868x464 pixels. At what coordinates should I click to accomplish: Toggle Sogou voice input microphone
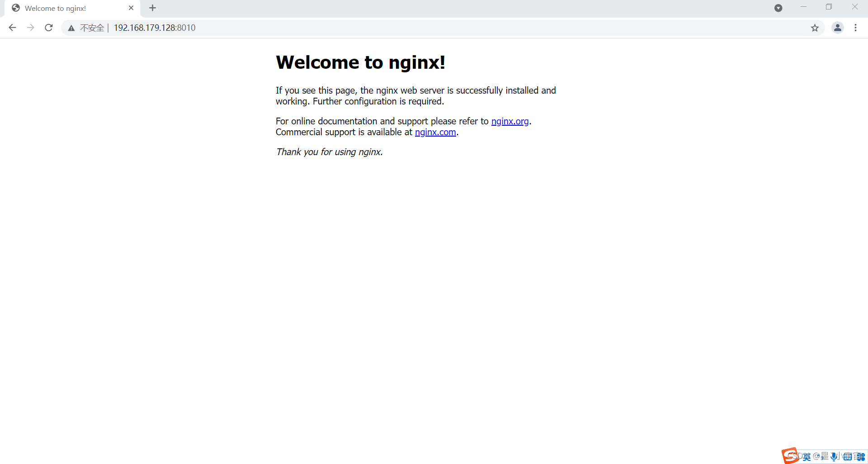(835, 457)
